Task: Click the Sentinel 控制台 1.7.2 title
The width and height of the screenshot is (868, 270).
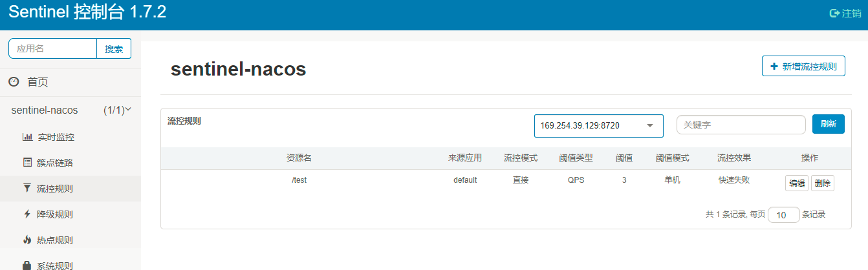Action: click(87, 12)
